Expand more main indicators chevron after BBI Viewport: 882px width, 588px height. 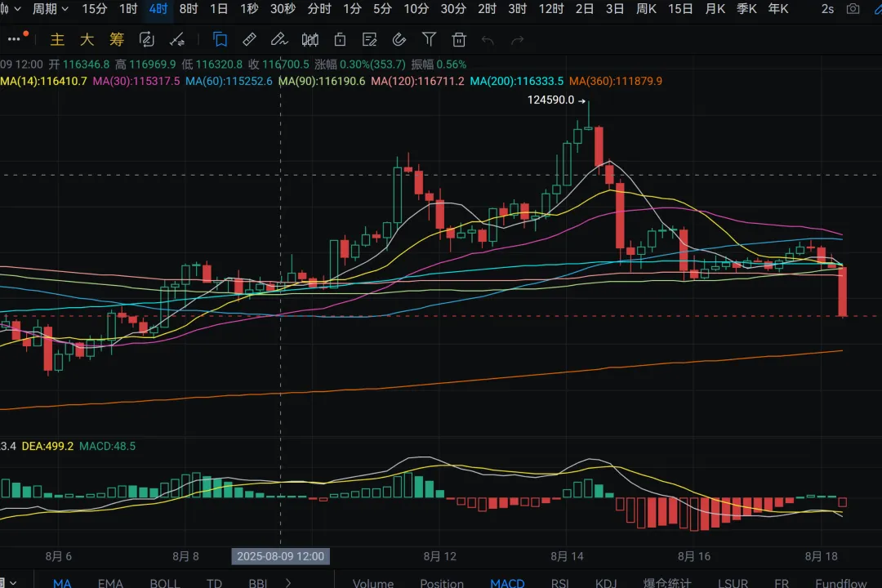pyautogui.click(x=288, y=583)
